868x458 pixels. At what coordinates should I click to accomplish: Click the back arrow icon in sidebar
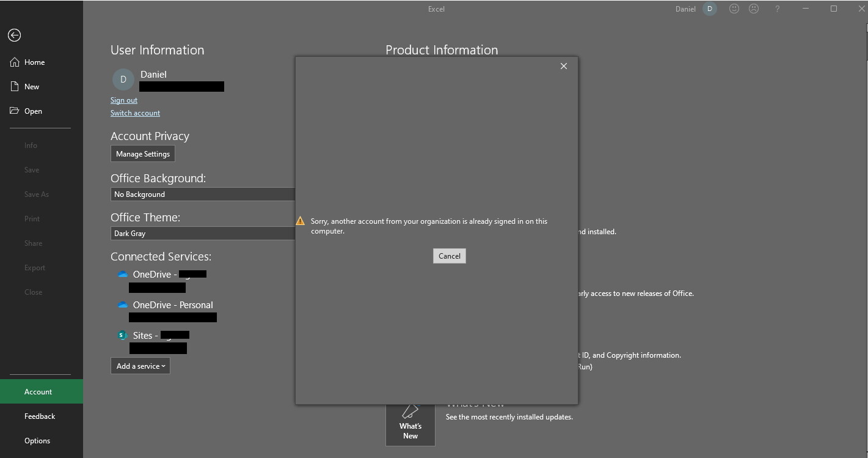pos(15,35)
